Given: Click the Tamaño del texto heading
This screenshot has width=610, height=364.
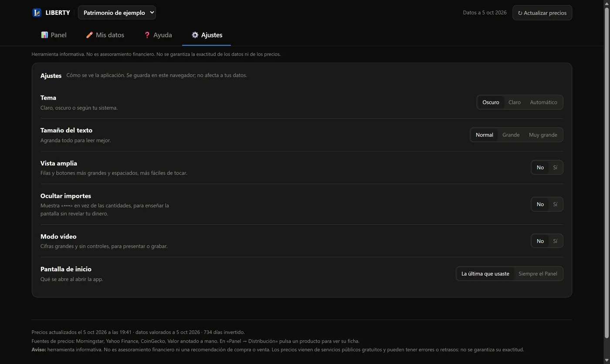Looking at the screenshot, I should (x=66, y=131).
